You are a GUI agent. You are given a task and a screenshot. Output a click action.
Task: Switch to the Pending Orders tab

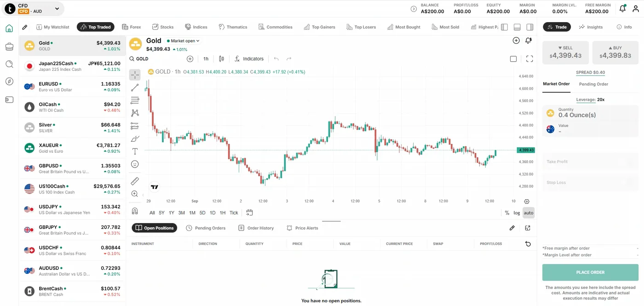pyautogui.click(x=206, y=228)
